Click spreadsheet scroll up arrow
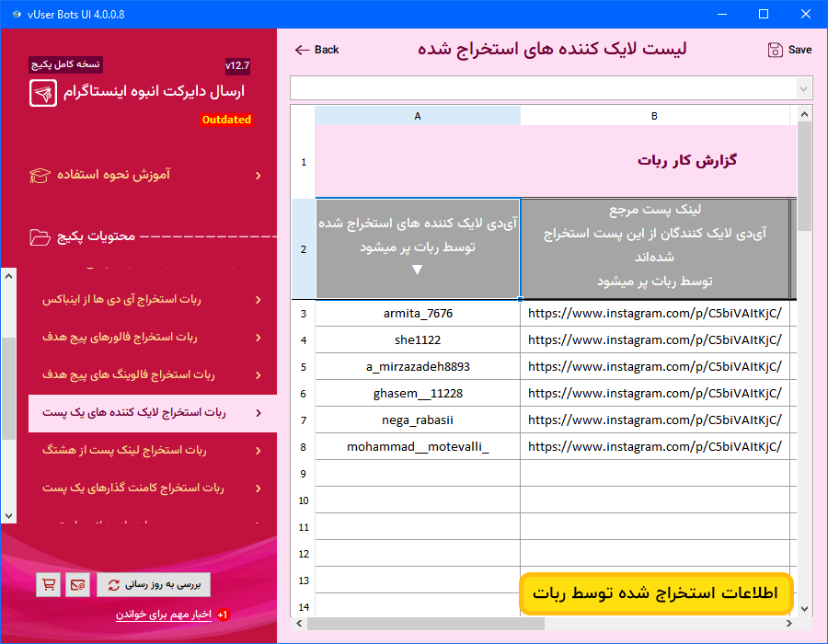 804,113
